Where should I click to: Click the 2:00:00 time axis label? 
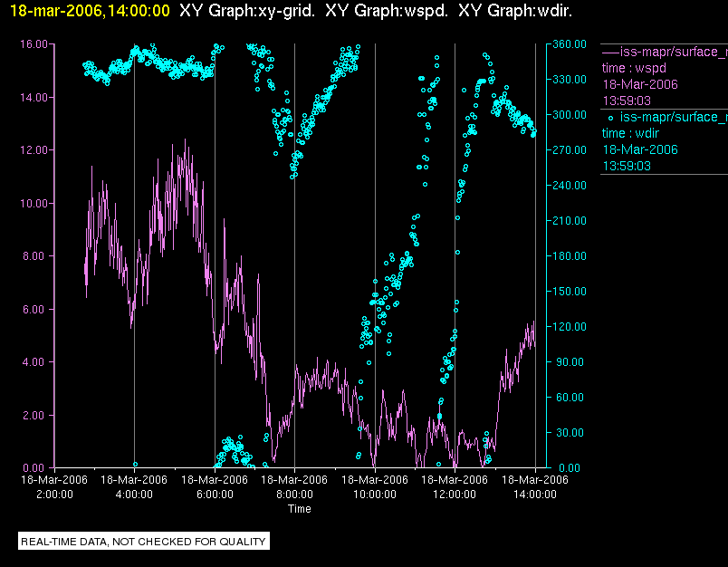pos(54,495)
